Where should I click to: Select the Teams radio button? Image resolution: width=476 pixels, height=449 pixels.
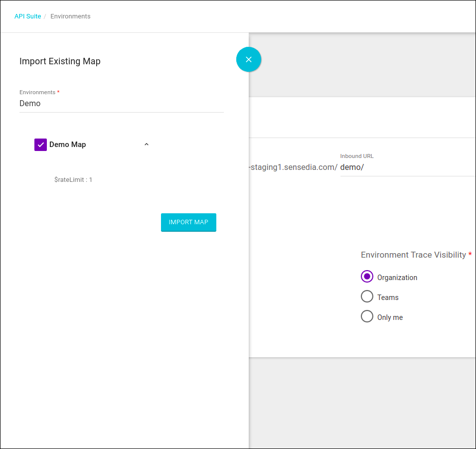pyautogui.click(x=367, y=297)
